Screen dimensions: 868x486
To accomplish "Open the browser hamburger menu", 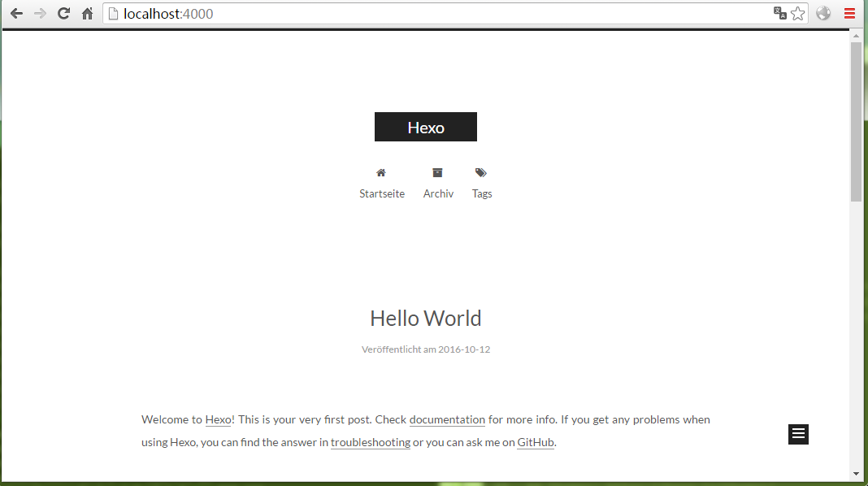I will 848,13.
